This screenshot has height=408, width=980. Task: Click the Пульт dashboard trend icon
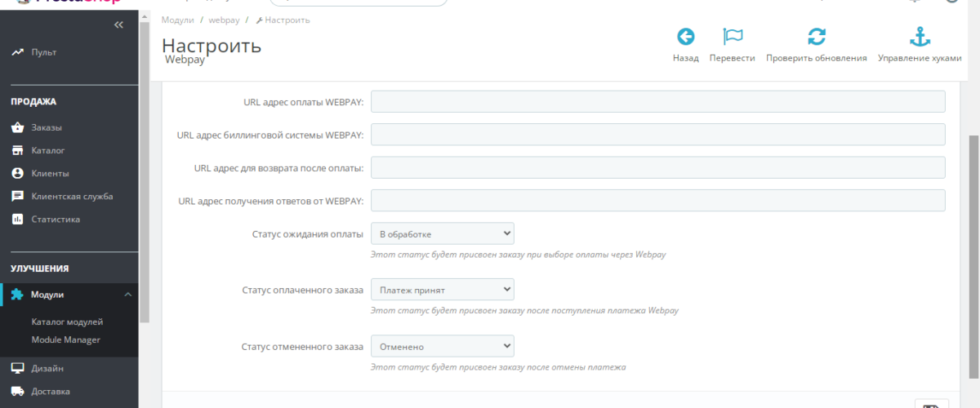(17, 52)
